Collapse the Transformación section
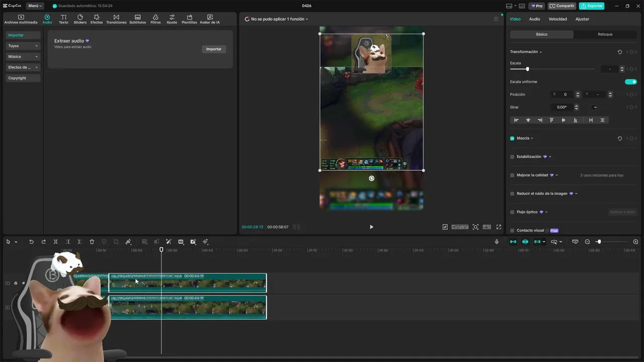Viewport: 644px width, 362px height. [x=541, y=52]
